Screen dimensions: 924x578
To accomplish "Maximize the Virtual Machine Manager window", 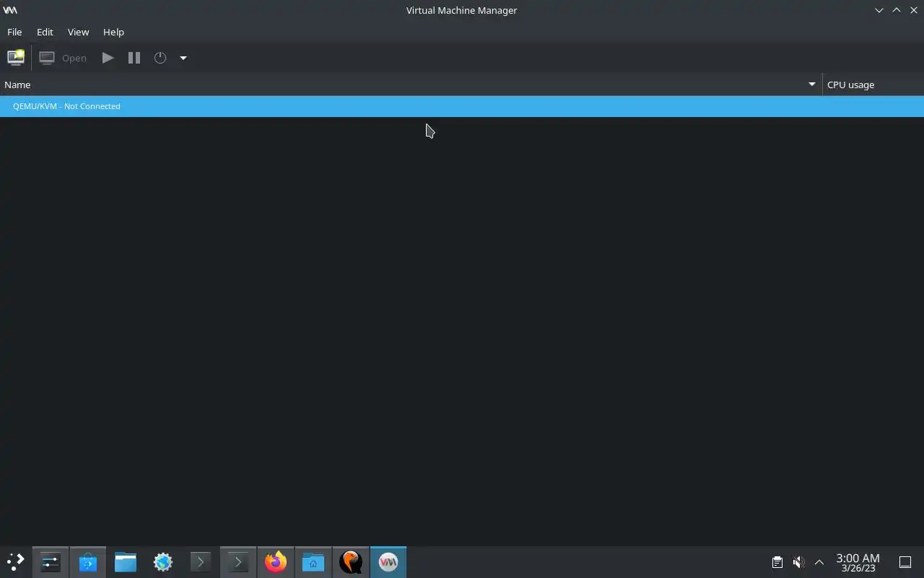I will tap(897, 10).
